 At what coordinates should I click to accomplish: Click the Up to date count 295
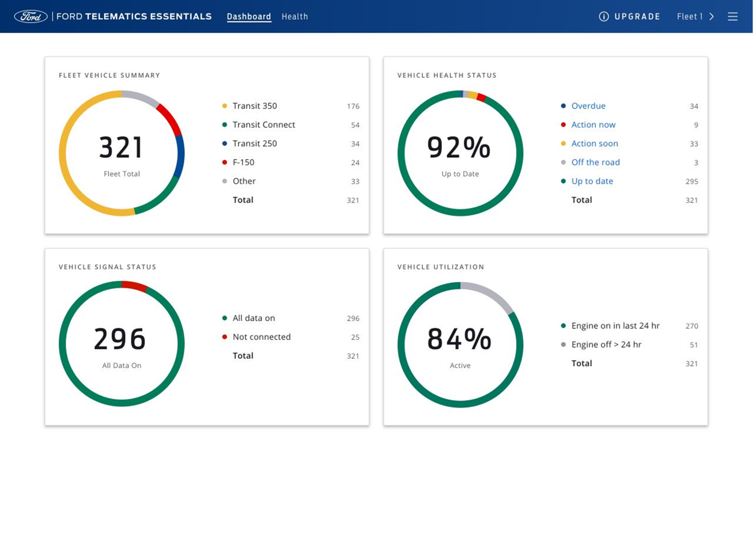[691, 181]
